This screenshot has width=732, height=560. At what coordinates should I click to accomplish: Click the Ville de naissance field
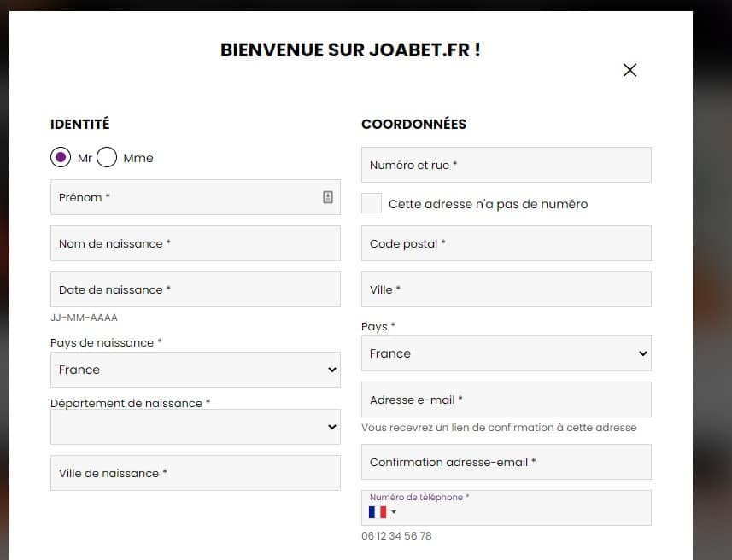coord(196,473)
